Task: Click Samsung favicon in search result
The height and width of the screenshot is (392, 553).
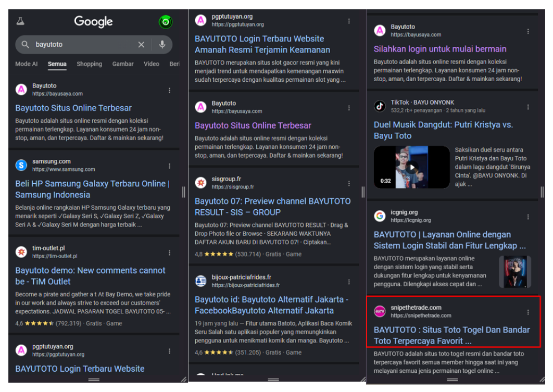Action: click(21, 165)
